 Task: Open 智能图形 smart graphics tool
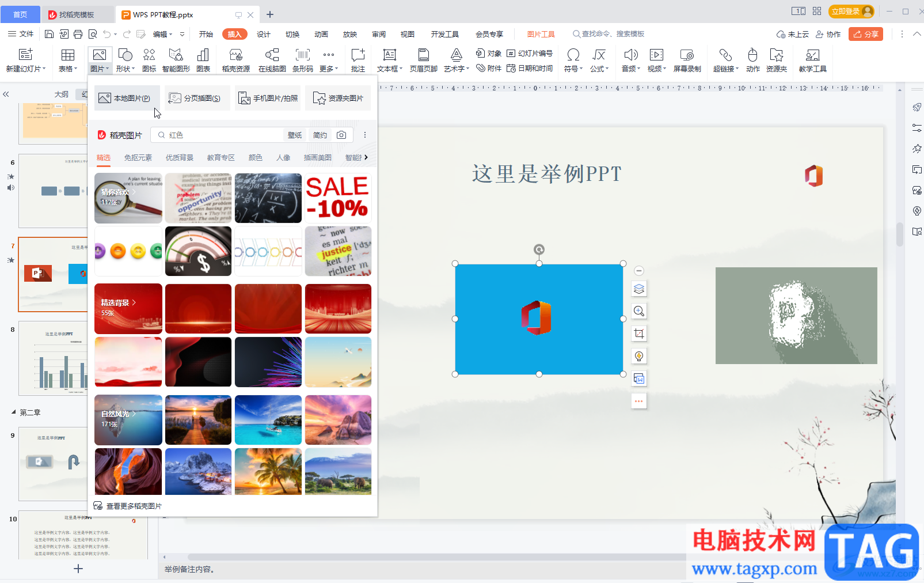[176, 60]
